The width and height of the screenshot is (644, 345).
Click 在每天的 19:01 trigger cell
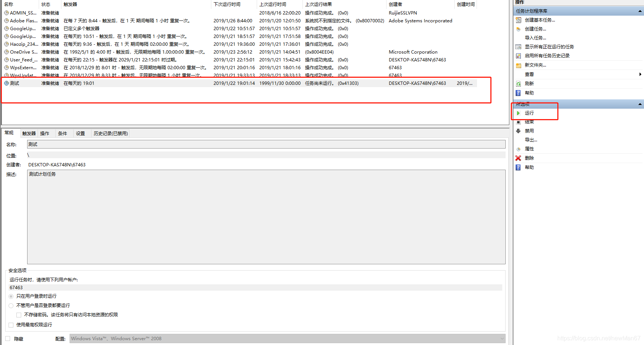pyautogui.click(x=79, y=83)
